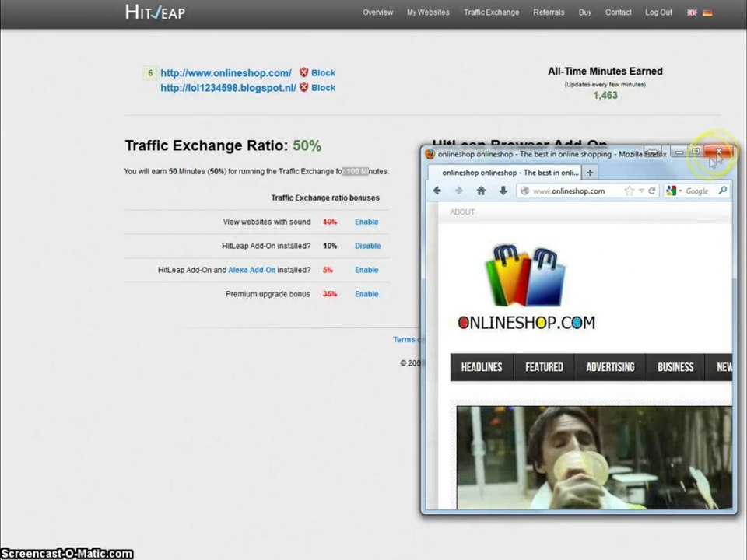Open the Buy page
The height and width of the screenshot is (560, 747).
[585, 12]
